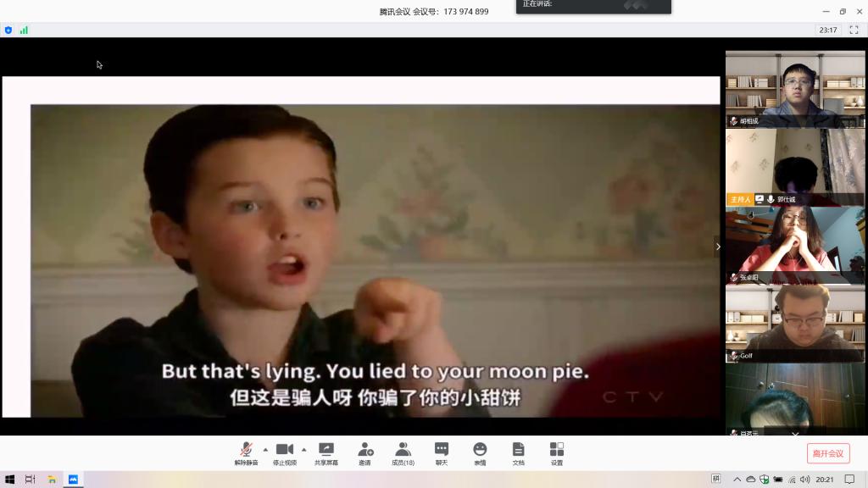868x488 pixels.
Task: Expand the hidden system tray icons
Action: pyautogui.click(x=737, y=480)
